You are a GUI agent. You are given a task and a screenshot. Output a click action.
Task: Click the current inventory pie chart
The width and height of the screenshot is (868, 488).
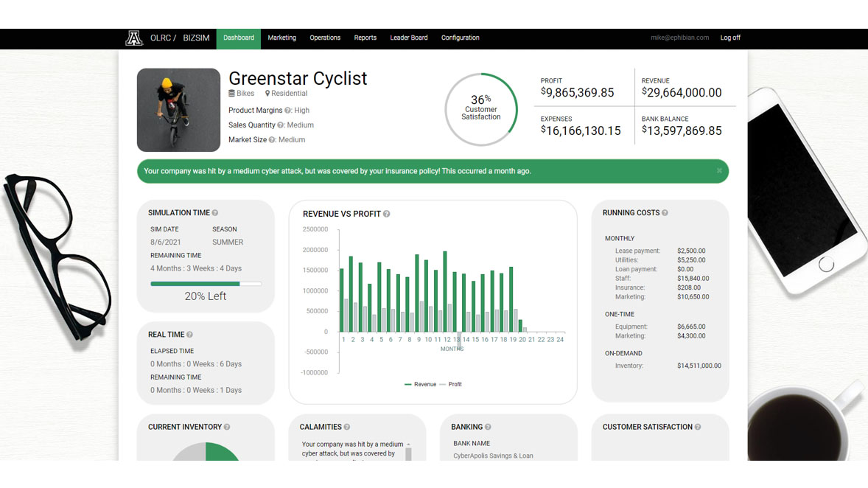206,452
